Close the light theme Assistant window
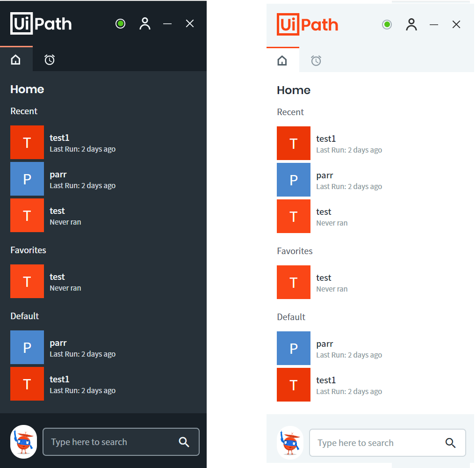The image size is (476, 468). [456, 24]
